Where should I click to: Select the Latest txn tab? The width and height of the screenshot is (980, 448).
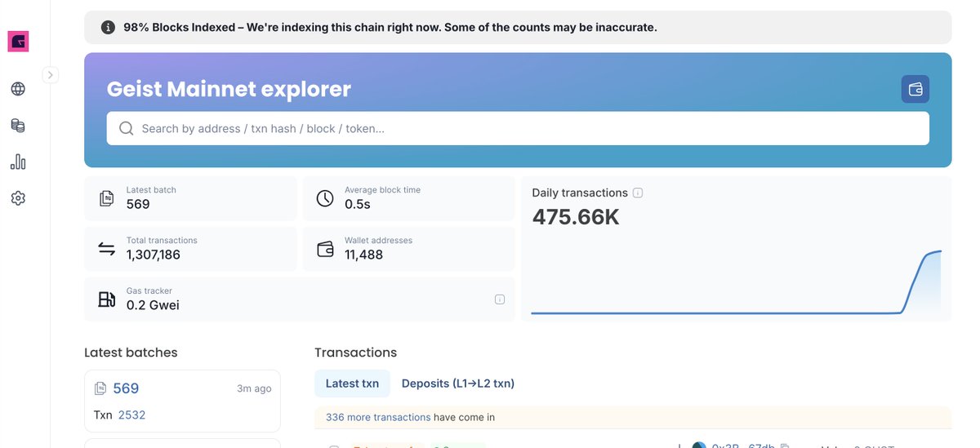(x=352, y=384)
